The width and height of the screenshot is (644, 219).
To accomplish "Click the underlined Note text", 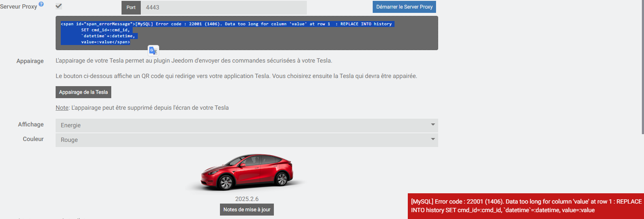I will point(62,108).
